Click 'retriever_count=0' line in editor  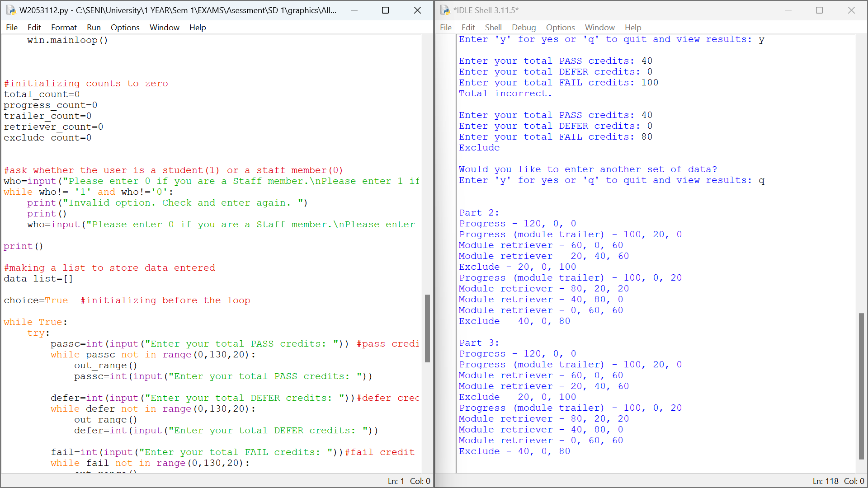[53, 127]
